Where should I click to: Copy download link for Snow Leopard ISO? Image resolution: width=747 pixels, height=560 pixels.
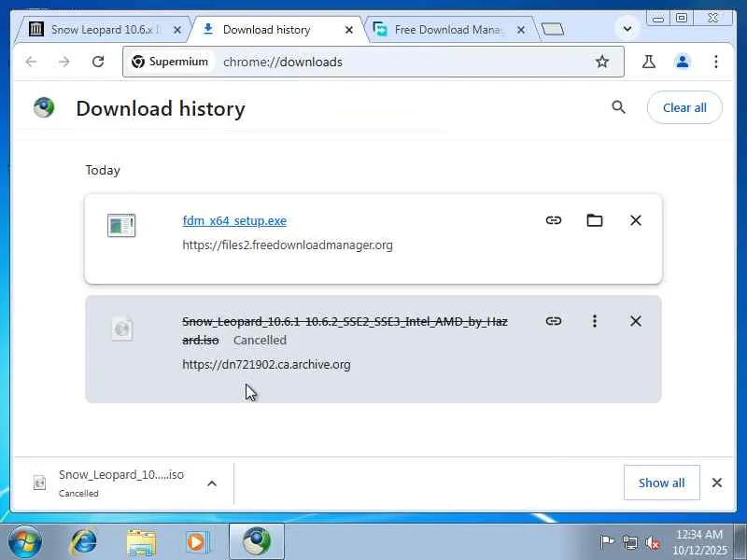[553, 321]
